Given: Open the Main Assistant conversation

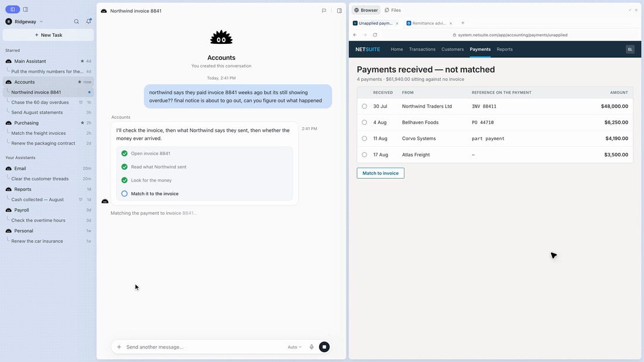Looking at the screenshot, I should 30,62.
